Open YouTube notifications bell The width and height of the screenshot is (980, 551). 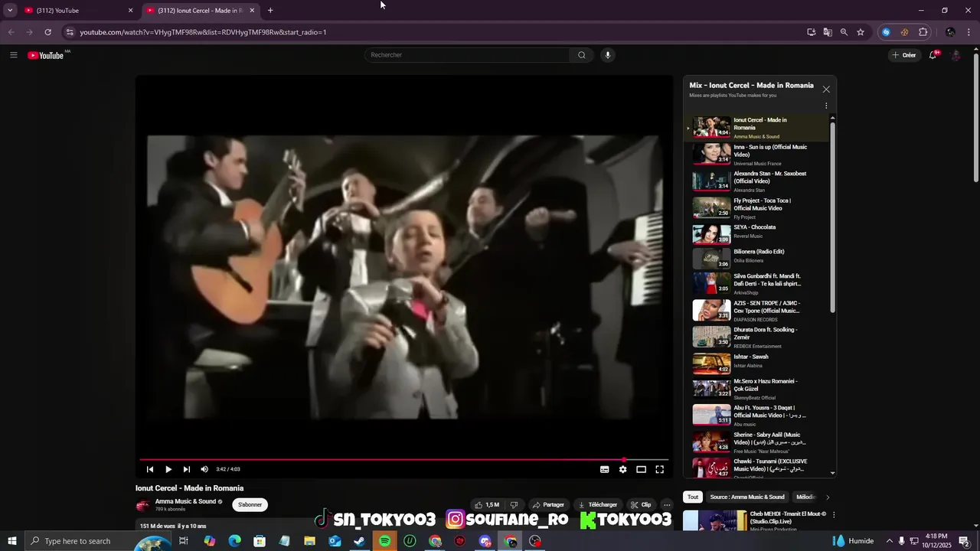[x=933, y=55]
